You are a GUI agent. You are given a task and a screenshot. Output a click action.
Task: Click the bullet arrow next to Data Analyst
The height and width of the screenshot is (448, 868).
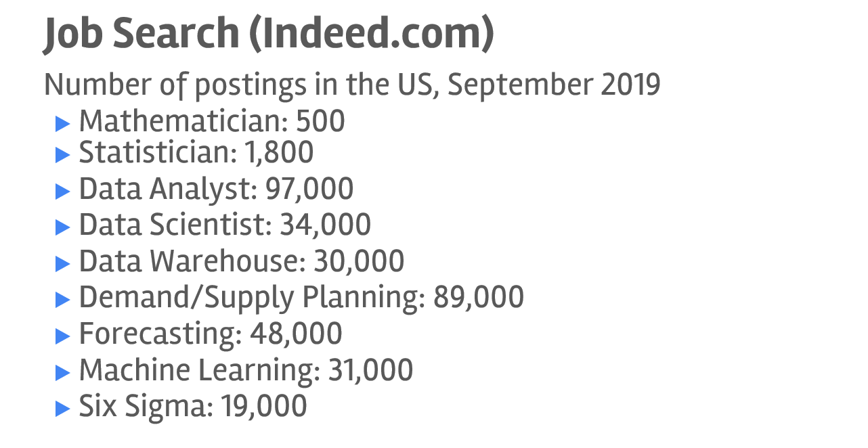pos(63,191)
